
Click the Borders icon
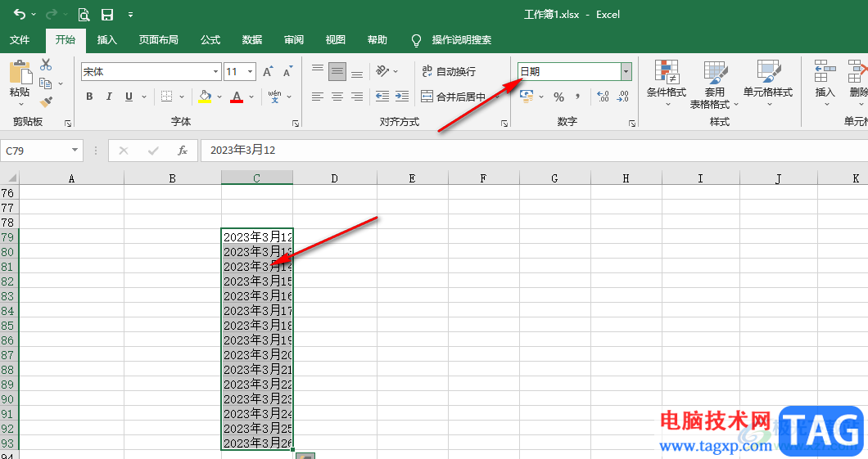pyautogui.click(x=166, y=97)
